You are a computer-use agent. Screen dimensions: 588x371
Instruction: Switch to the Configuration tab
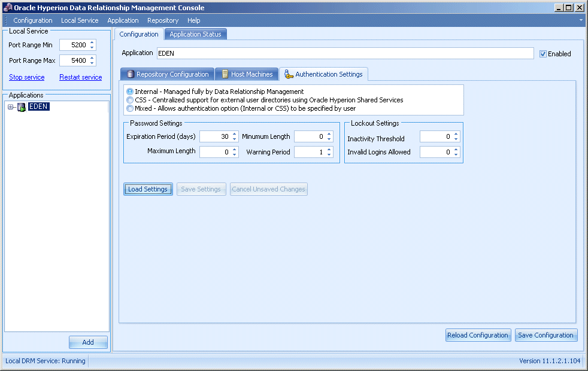pyautogui.click(x=139, y=34)
